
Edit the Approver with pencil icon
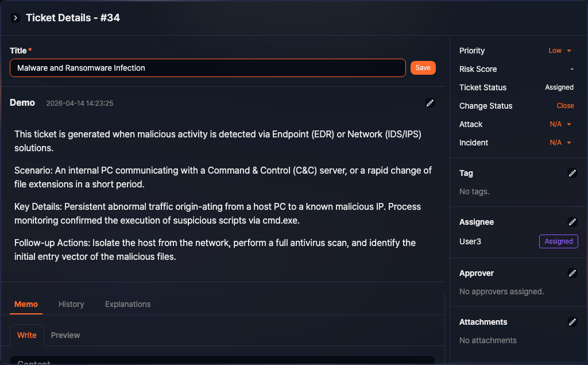[x=572, y=273]
